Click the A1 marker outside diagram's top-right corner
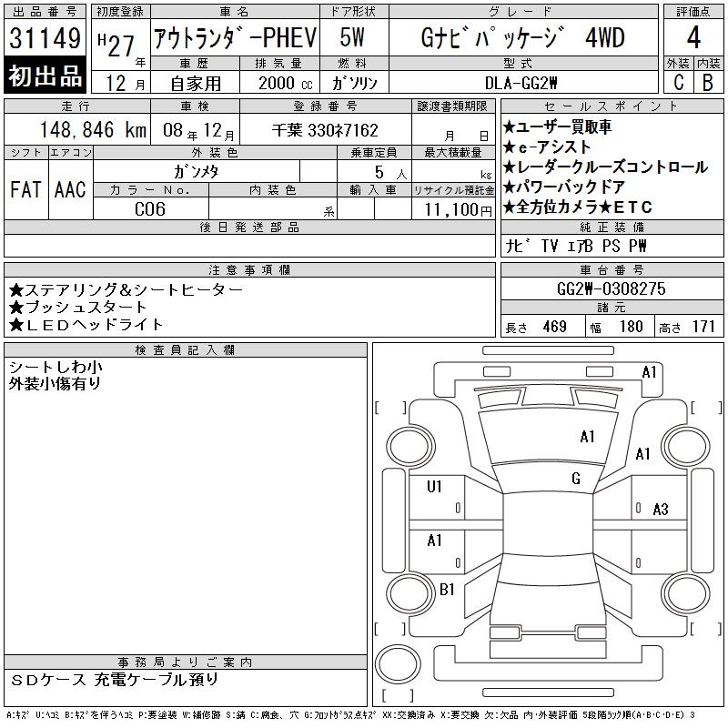 [x=649, y=371]
